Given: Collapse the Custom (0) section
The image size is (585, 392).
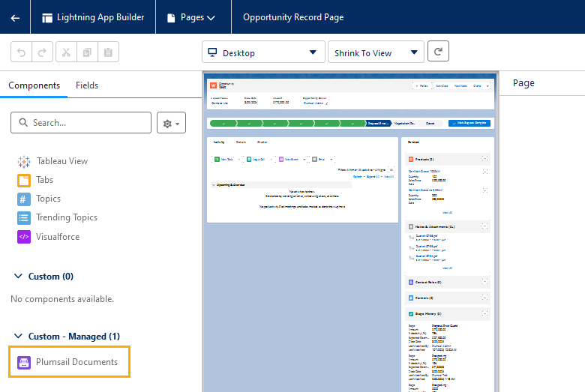Looking at the screenshot, I should [18, 276].
